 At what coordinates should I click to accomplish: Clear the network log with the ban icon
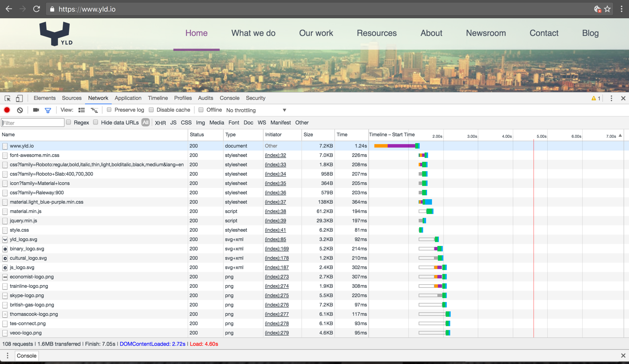20,110
